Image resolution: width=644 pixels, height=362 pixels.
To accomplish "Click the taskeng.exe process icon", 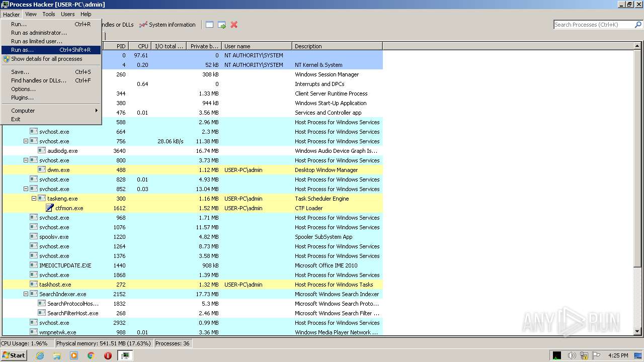I will click(x=42, y=198).
